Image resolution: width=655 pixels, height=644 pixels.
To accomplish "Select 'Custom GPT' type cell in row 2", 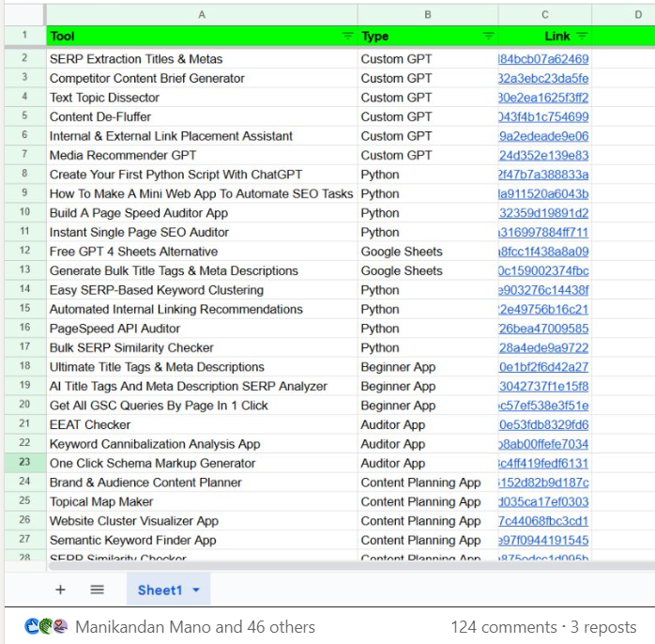I will click(428, 59).
